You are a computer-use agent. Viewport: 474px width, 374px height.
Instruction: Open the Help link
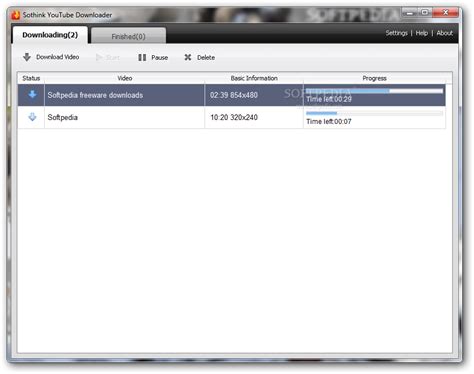pyautogui.click(x=421, y=33)
